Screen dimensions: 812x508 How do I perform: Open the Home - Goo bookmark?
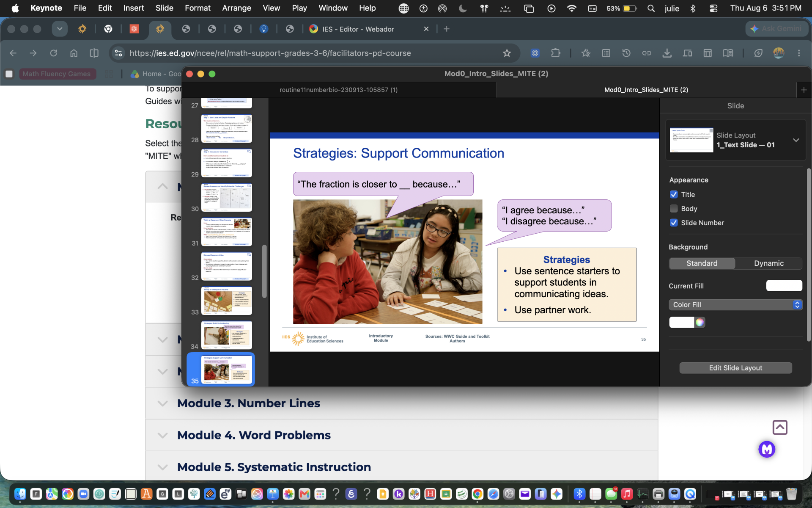[x=156, y=74]
